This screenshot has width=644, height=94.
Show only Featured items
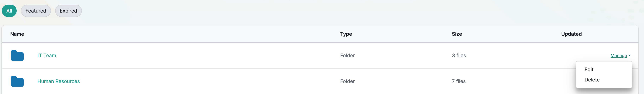(x=36, y=11)
